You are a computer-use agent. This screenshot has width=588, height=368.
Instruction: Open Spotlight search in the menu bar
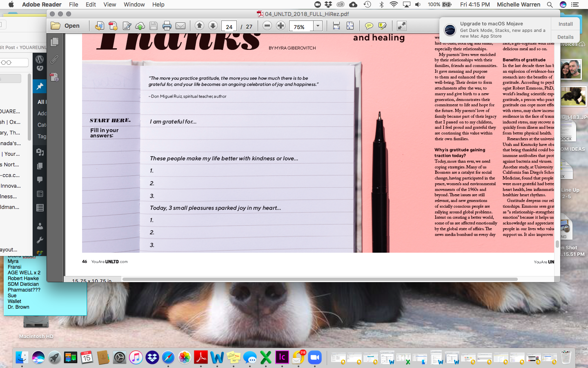[x=550, y=4]
